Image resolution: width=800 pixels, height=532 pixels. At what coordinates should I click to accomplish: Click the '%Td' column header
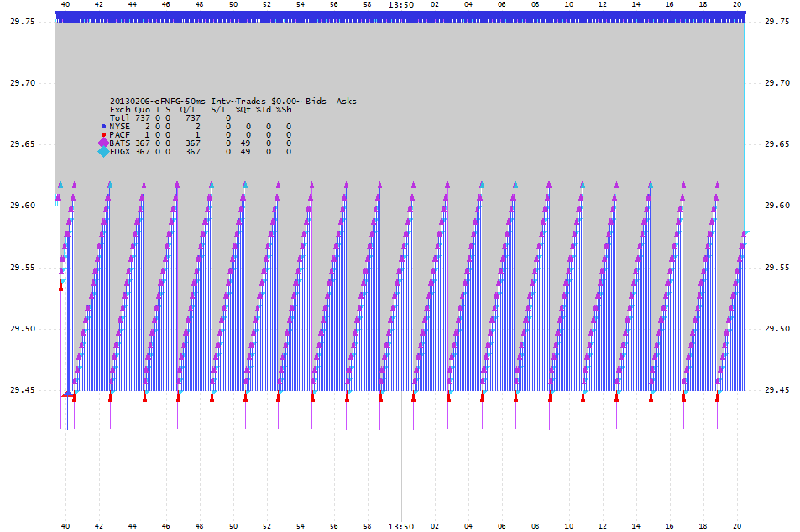click(264, 110)
